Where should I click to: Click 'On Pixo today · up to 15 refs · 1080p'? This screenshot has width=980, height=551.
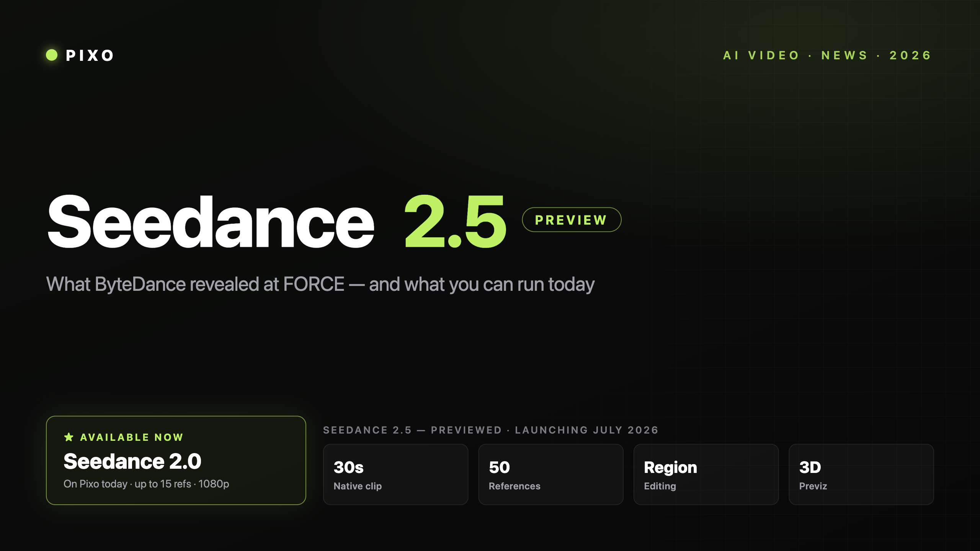tap(146, 484)
